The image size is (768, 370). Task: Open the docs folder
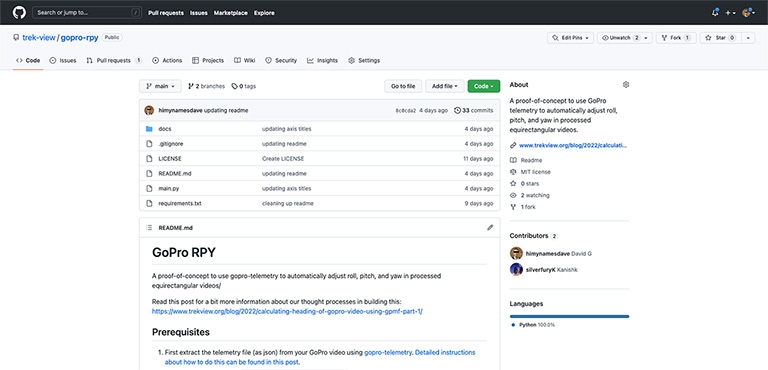click(165, 129)
